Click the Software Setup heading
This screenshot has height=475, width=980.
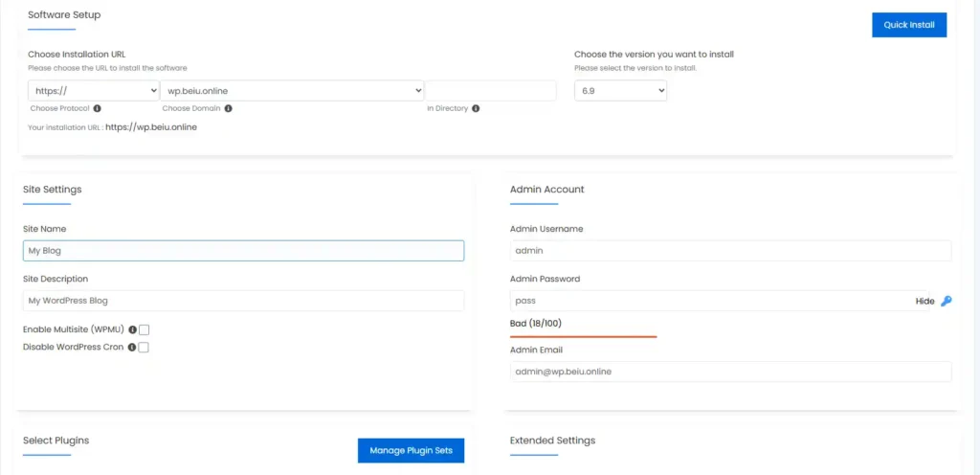[64, 14]
